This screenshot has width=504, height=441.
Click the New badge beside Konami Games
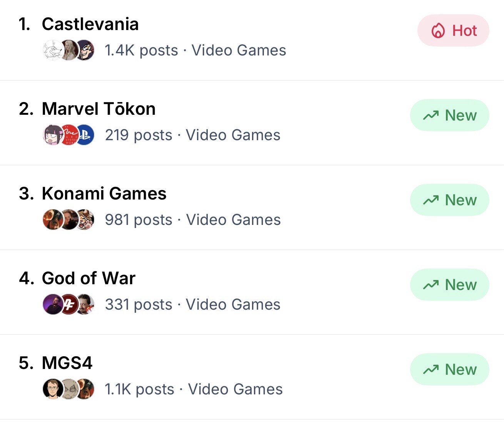pyautogui.click(x=449, y=200)
